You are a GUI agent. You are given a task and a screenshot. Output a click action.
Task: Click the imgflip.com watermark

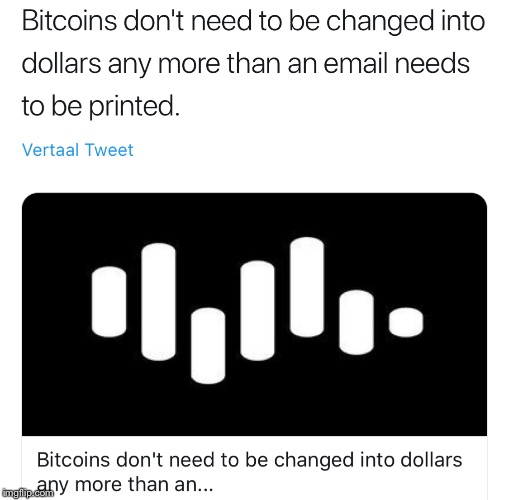tap(27, 493)
